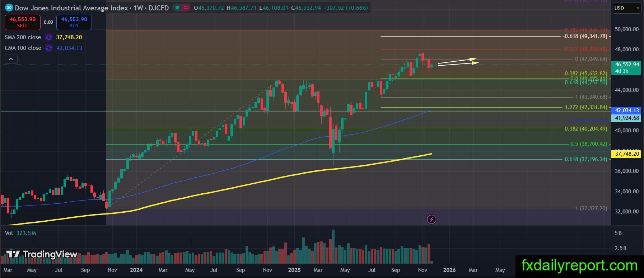Click the green market status dot
Viewport: 644px width, 278px height.
pos(178,8)
